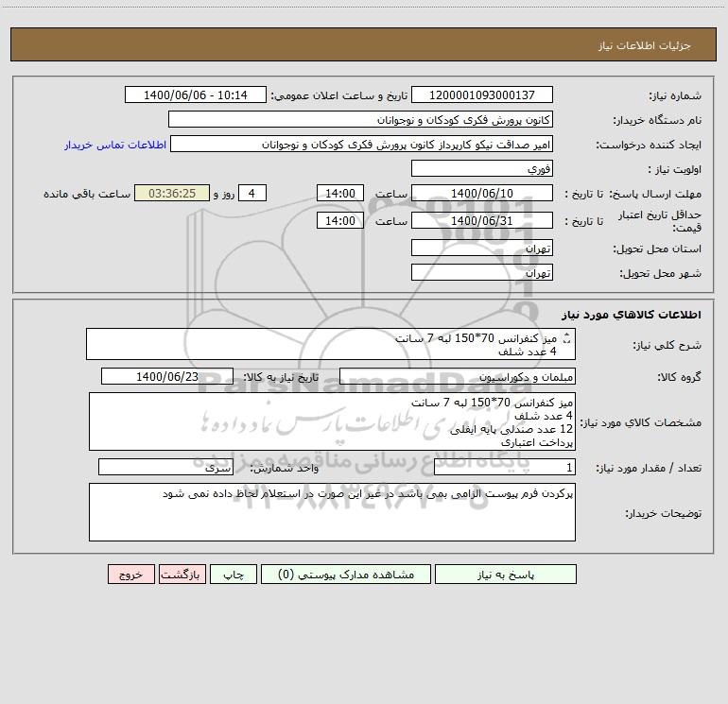The height and width of the screenshot is (704, 728).
Task: Click the announcement date field 1400/06/06 - 10:14
Action: pos(196,94)
